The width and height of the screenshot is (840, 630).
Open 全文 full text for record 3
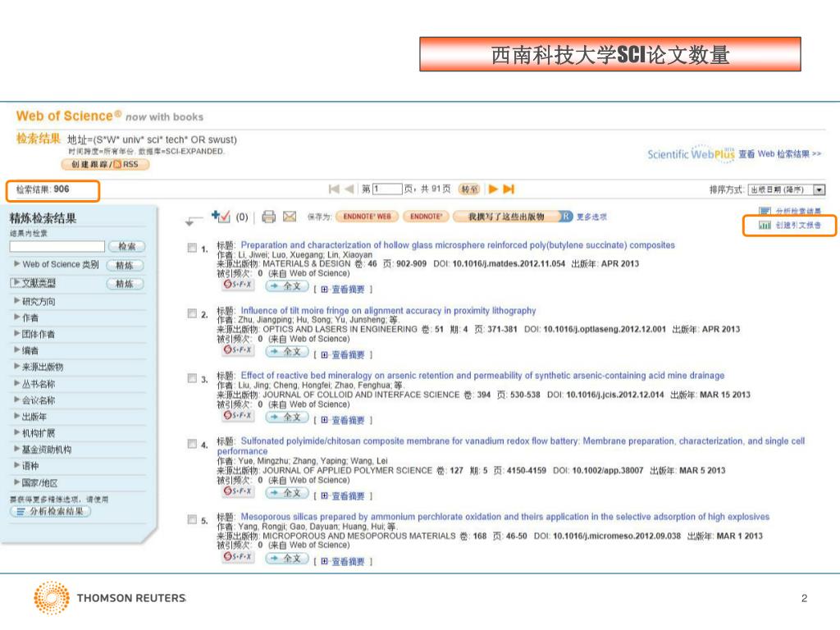click(x=287, y=417)
